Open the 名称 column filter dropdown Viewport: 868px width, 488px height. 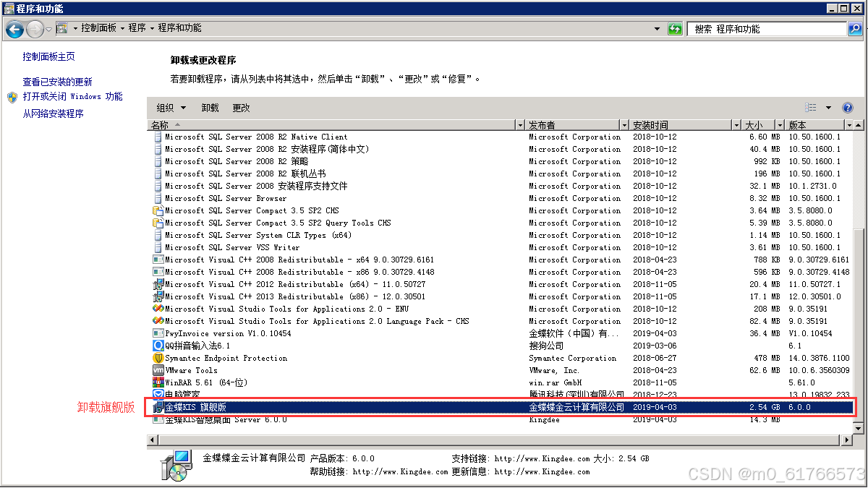(519, 125)
